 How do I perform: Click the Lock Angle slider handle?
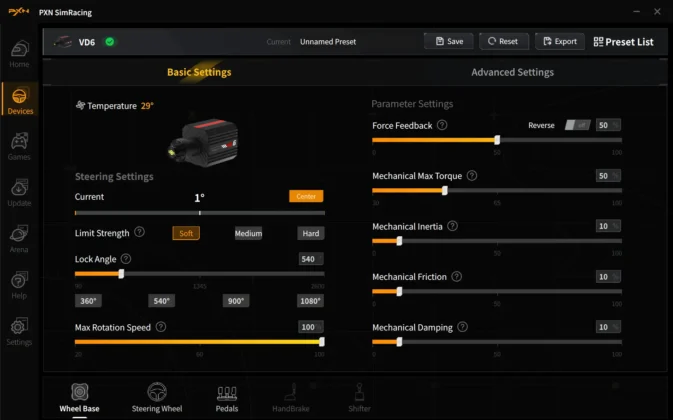point(121,274)
